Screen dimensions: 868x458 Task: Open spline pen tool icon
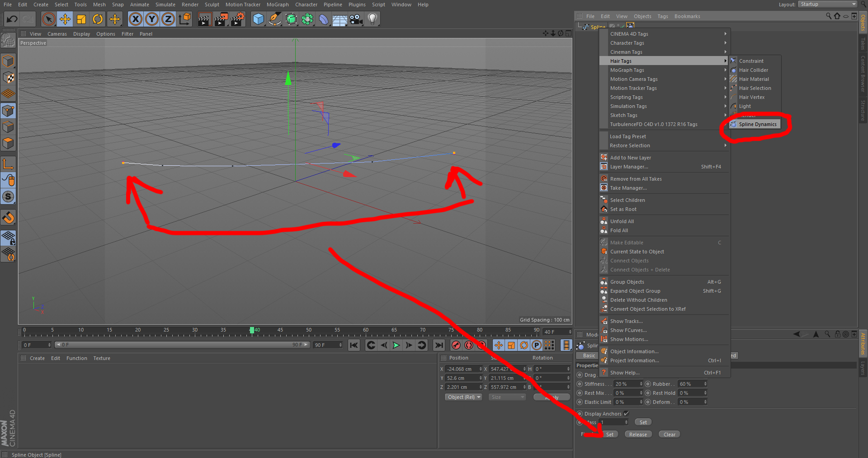tap(274, 19)
